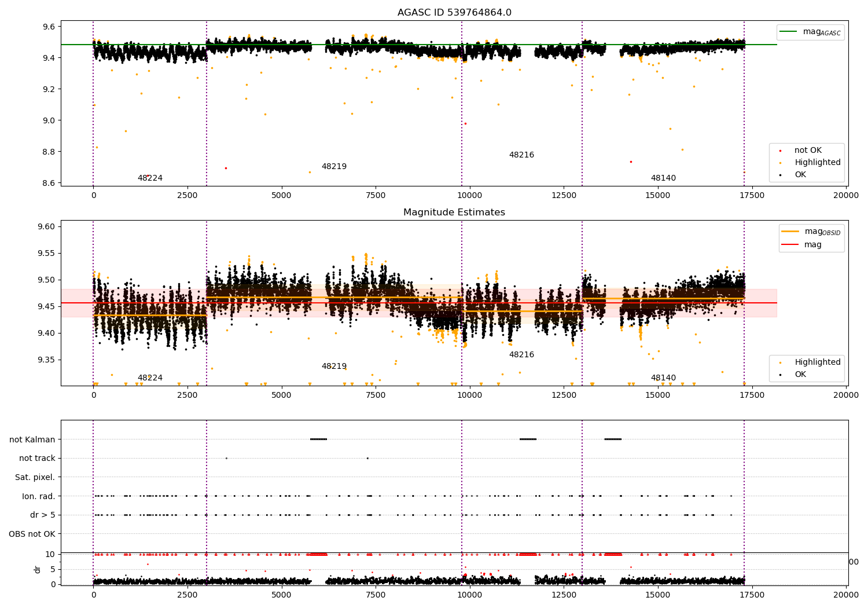Click the dr axis tick labeled 5

coord(53,570)
